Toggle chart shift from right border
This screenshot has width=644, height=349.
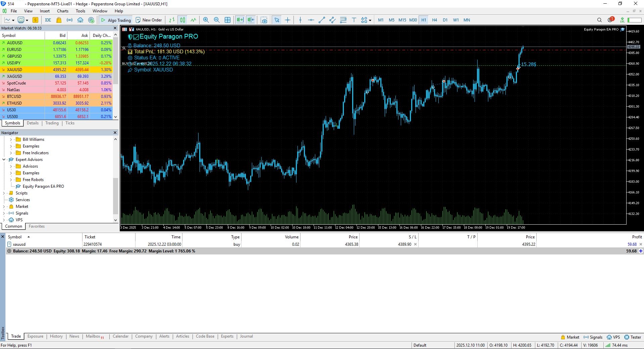click(x=251, y=20)
